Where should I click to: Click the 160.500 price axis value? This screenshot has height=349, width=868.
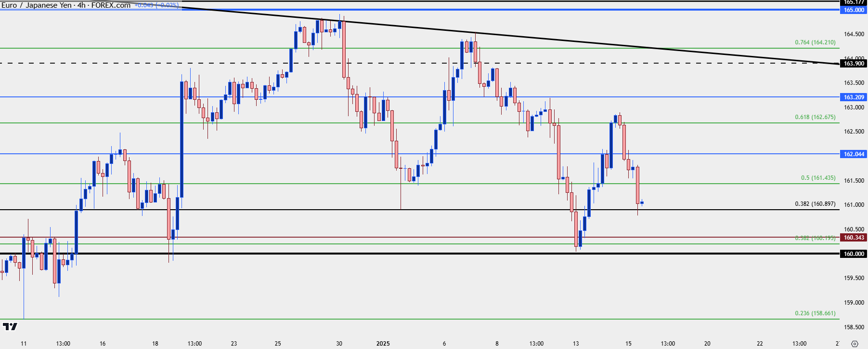tap(854, 229)
